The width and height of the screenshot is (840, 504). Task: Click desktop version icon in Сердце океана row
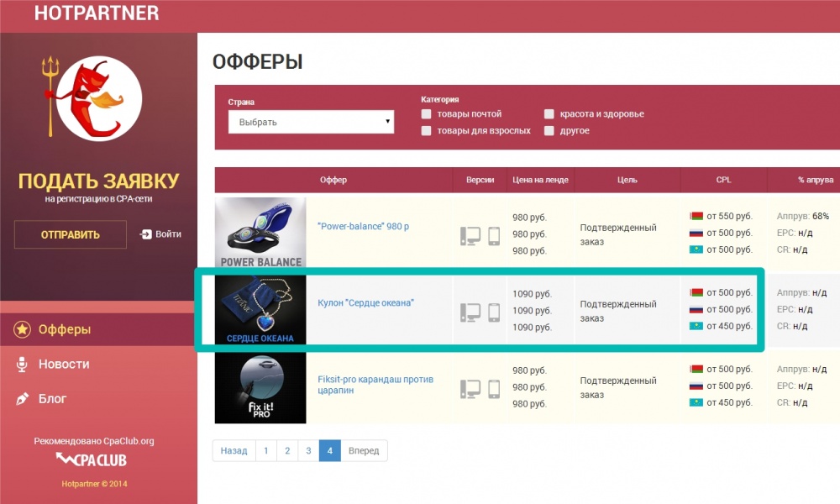tap(470, 312)
